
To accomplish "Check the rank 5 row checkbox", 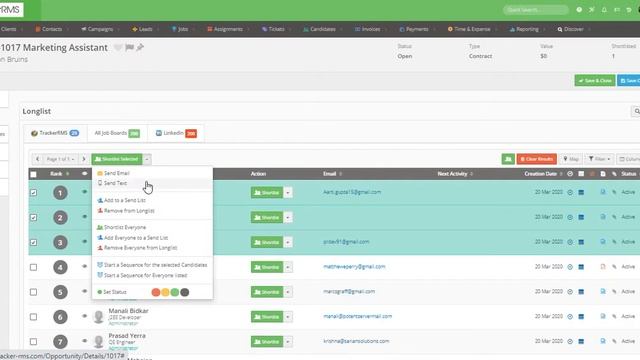I will click(x=33, y=292).
